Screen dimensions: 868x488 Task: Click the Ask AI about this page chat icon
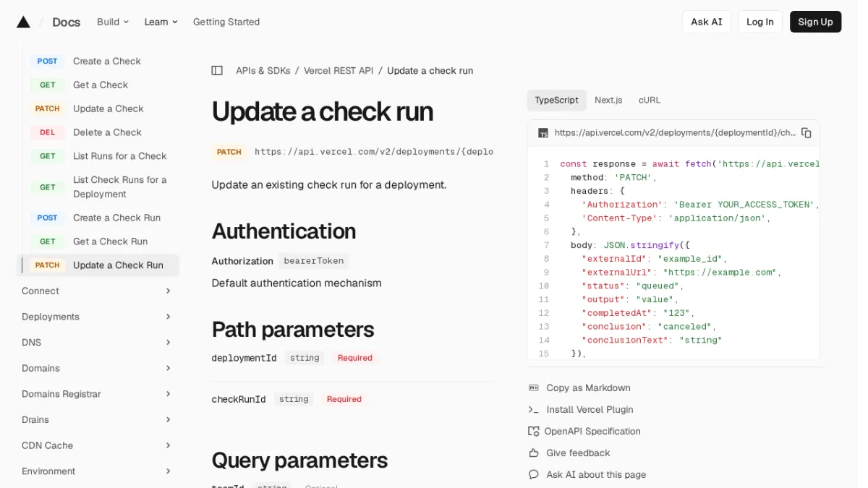point(534,475)
